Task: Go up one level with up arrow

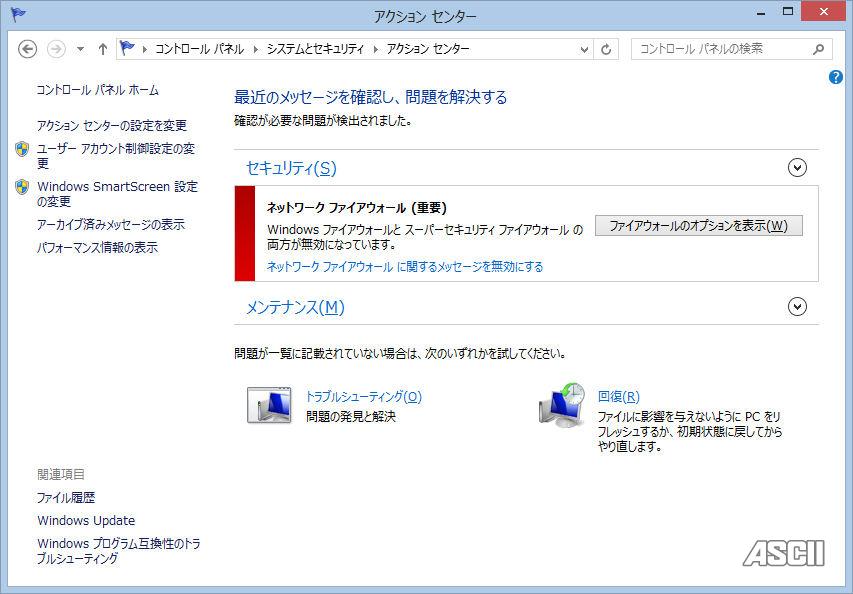Action: tap(102, 49)
